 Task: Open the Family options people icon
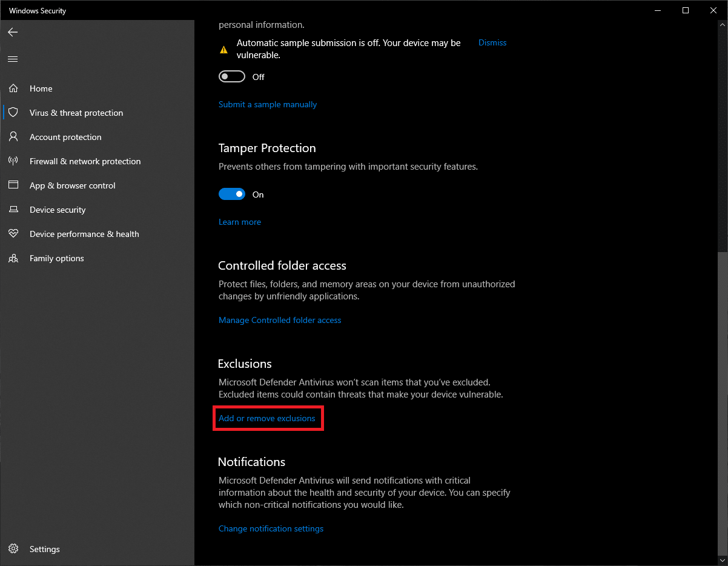tap(13, 258)
